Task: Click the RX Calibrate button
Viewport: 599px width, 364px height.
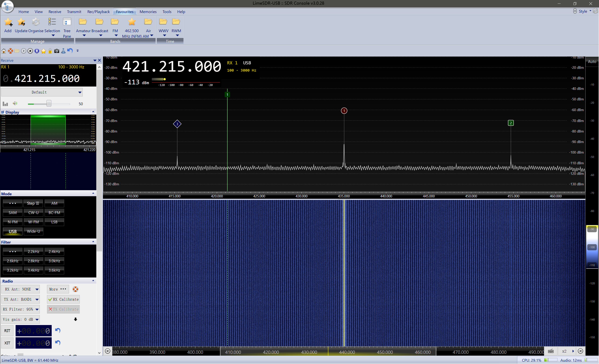Action: [x=63, y=299]
